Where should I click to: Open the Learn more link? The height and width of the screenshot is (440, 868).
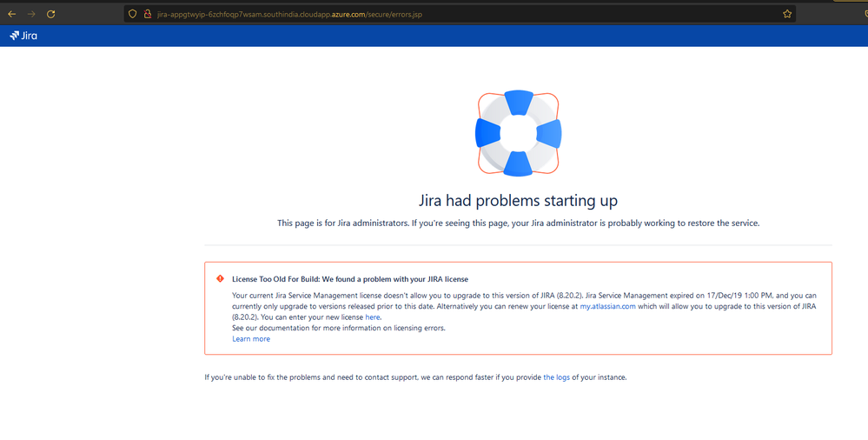pyautogui.click(x=251, y=338)
